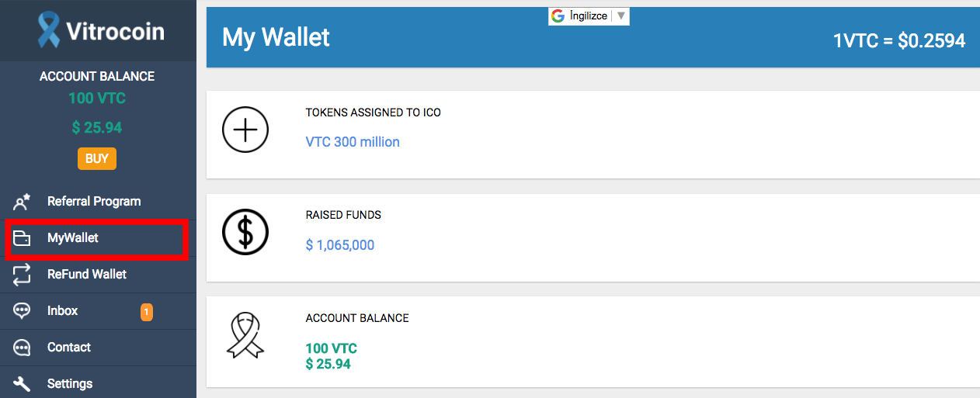Viewport: 980px width, 398px height.
Task: Click the $ 1,065,000 raised funds value
Action: (x=340, y=245)
